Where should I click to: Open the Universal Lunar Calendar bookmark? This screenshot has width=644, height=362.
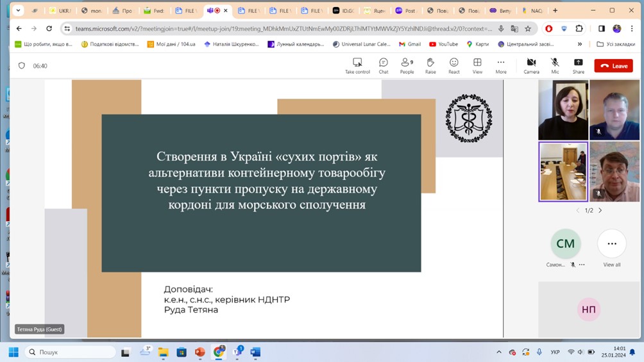[361, 44]
